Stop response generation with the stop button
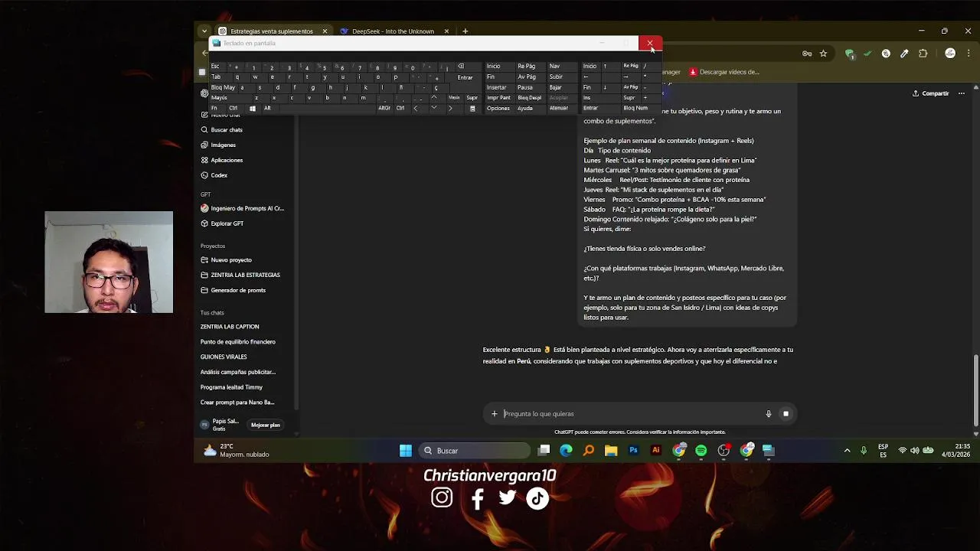 point(786,414)
